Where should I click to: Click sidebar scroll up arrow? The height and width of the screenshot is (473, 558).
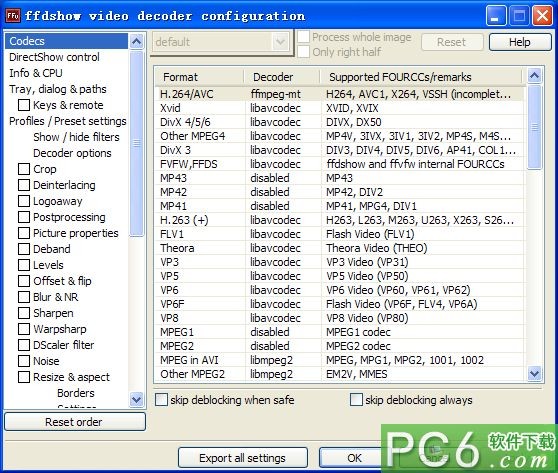click(137, 42)
